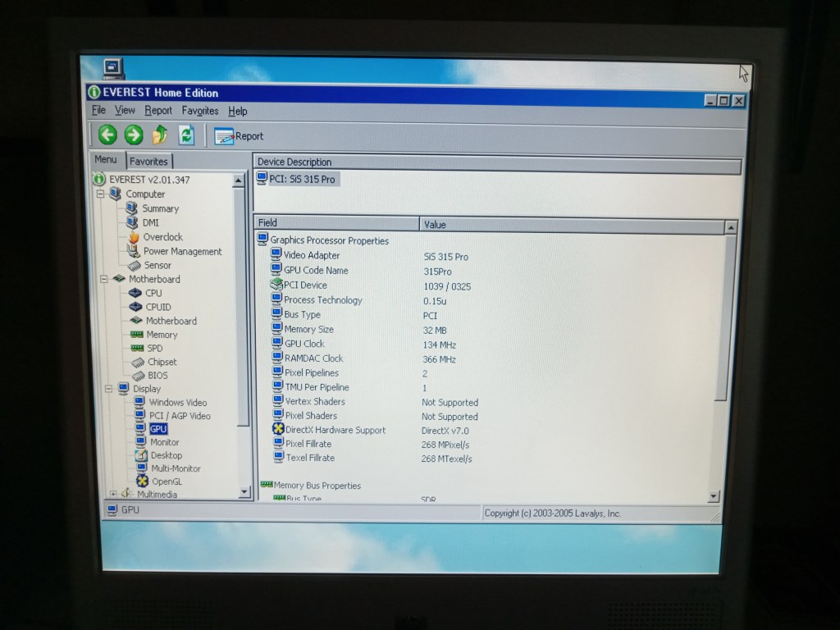Expand the Multimedia tree node
Viewport: 840px width, 630px height.
coord(112,494)
